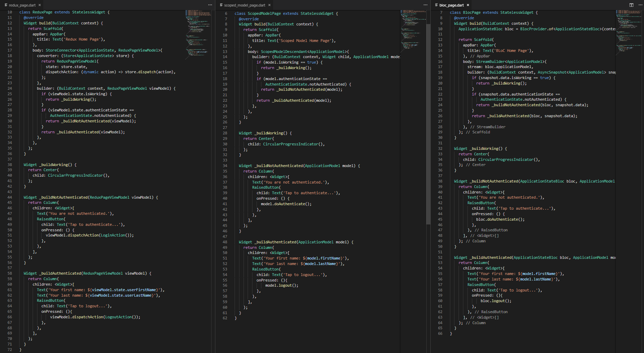Click '@override' in bloc_page.dart
This screenshot has height=353, width=644.
click(464, 18)
